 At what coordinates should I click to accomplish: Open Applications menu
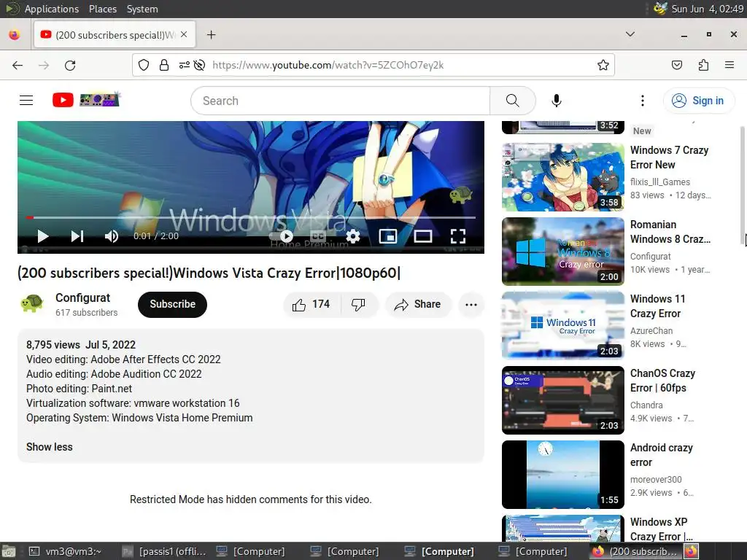point(52,9)
